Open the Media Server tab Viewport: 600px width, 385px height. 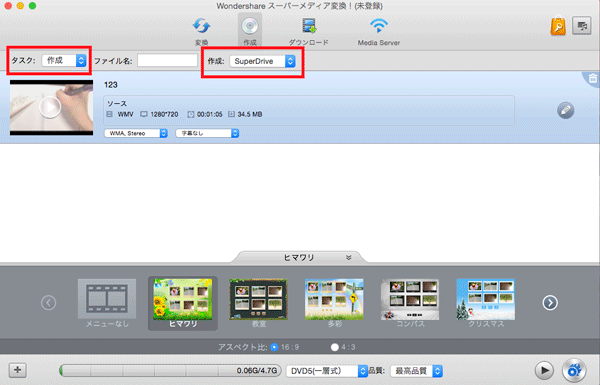(378, 31)
